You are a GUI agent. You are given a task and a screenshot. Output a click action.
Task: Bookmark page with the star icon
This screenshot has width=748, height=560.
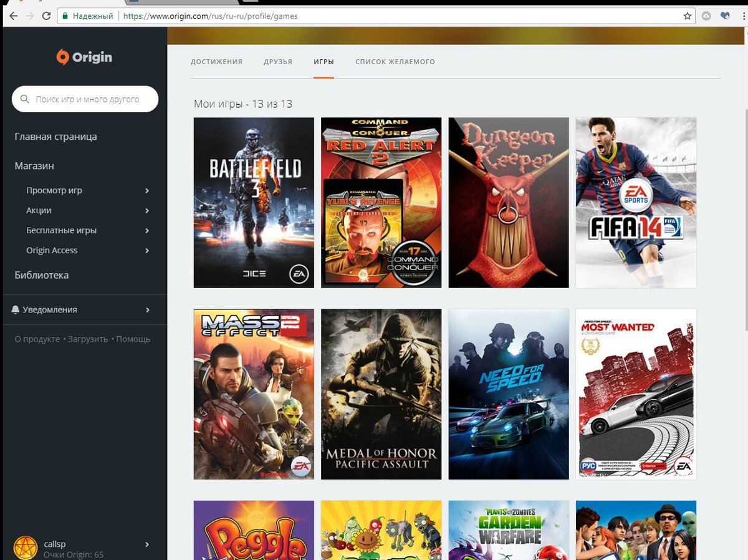click(688, 16)
